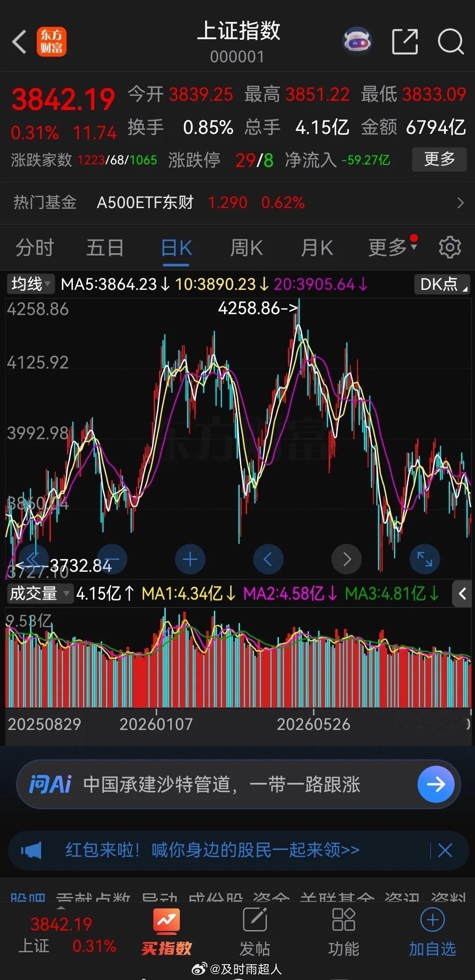Open A500ETF东财 fund link
Viewport: 475px width, 980px height.
[x=145, y=203]
